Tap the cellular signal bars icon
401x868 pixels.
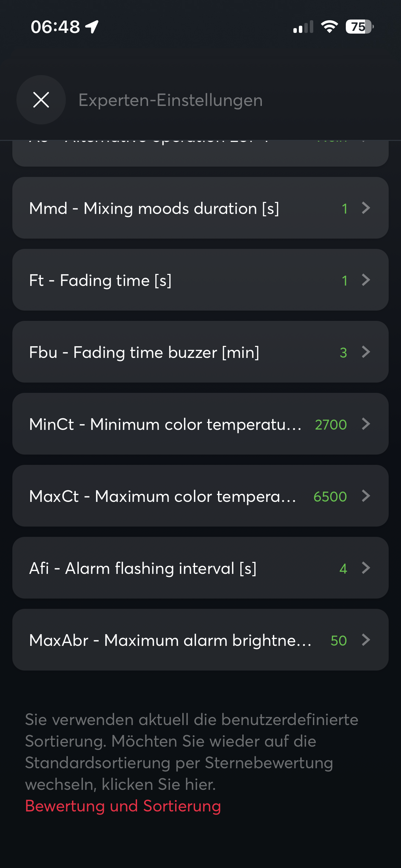click(x=303, y=27)
